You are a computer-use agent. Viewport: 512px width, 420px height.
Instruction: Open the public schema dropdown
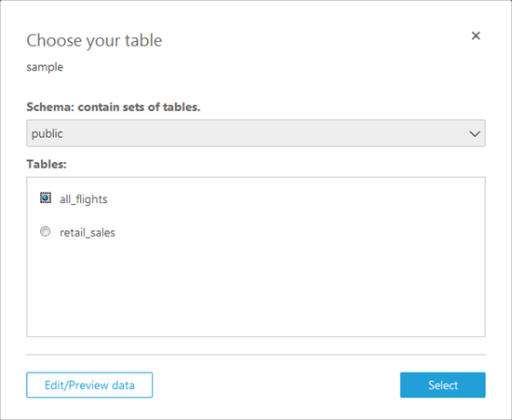(x=256, y=133)
